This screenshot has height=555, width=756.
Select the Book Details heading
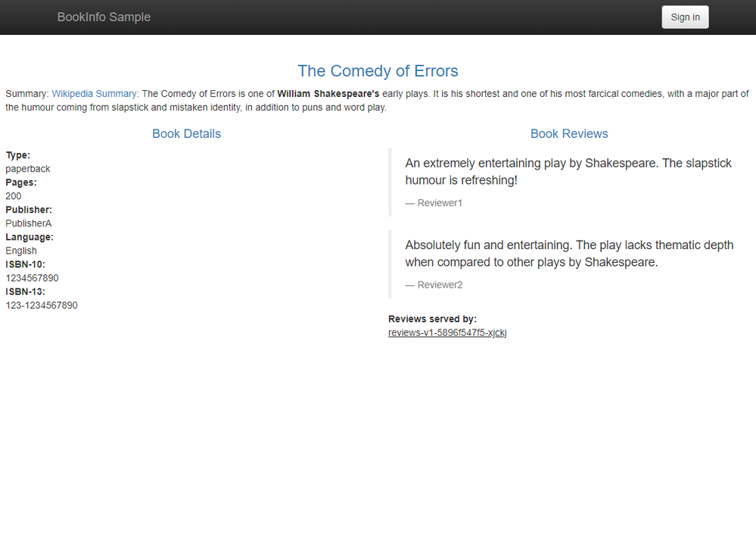[187, 134]
